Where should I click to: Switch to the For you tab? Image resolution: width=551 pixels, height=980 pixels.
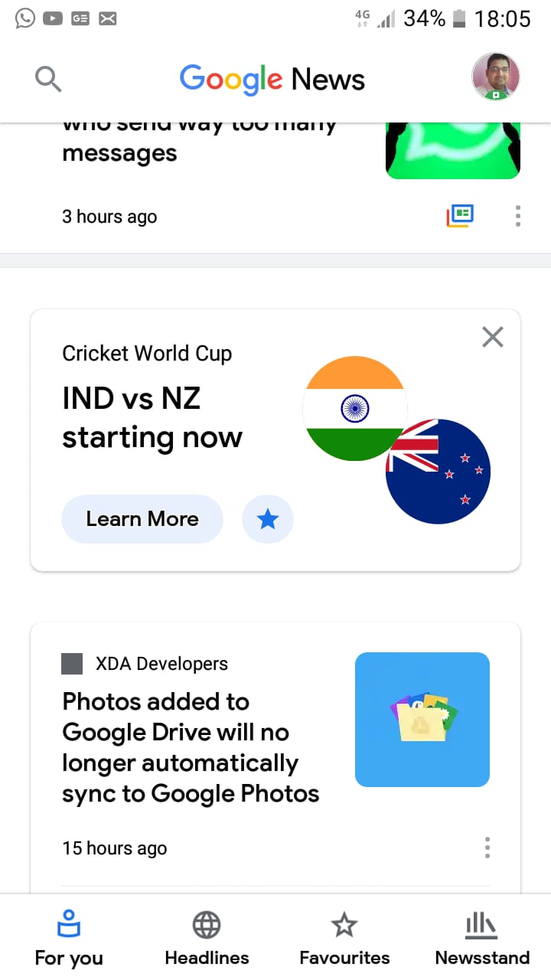click(x=69, y=938)
